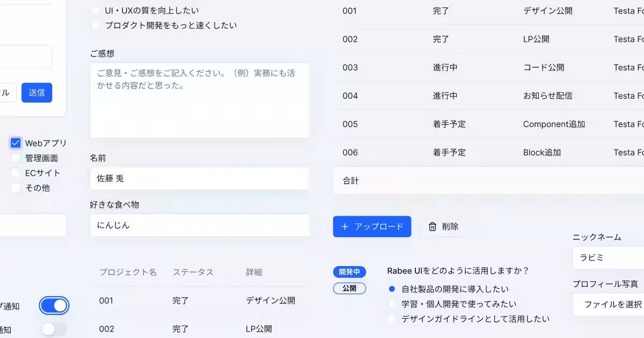Screen dimensions: 644x338
Task: Click the plus icon on the アップロード button
Action: click(x=346, y=226)
